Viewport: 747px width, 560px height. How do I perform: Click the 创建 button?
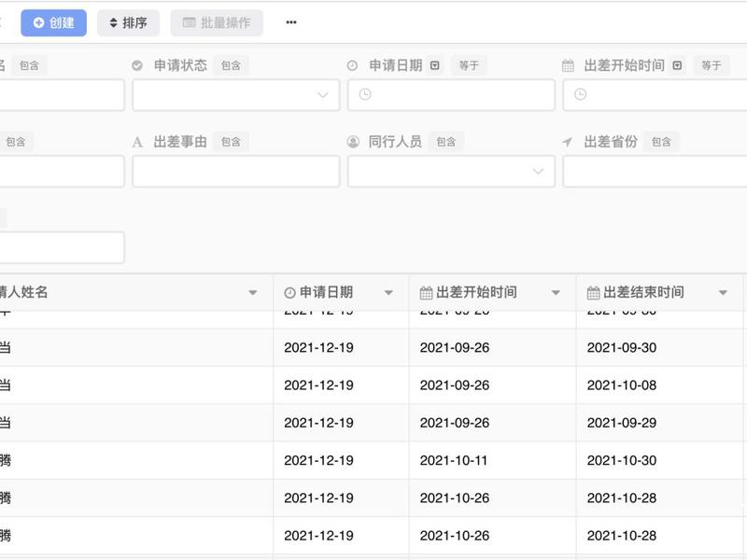54,22
